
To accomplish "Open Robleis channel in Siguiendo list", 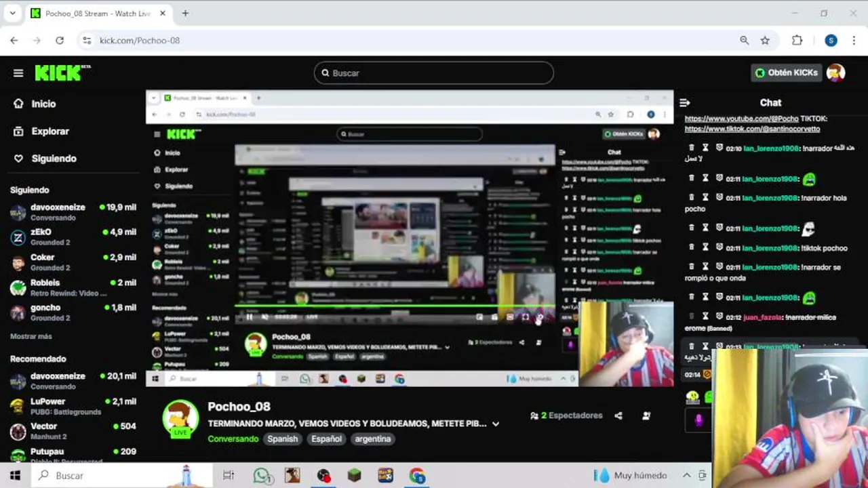I will [73, 287].
